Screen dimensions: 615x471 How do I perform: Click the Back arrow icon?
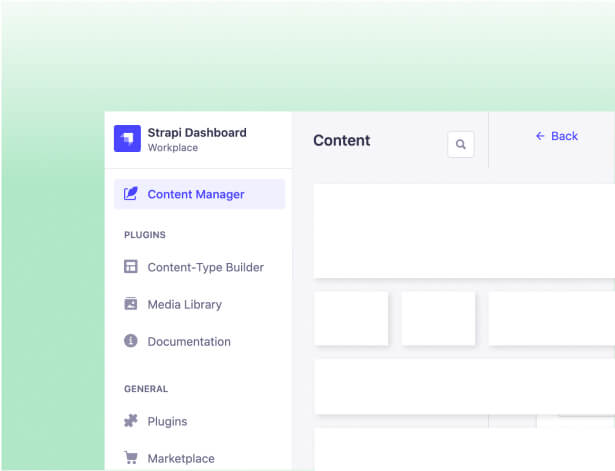coord(540,136)
